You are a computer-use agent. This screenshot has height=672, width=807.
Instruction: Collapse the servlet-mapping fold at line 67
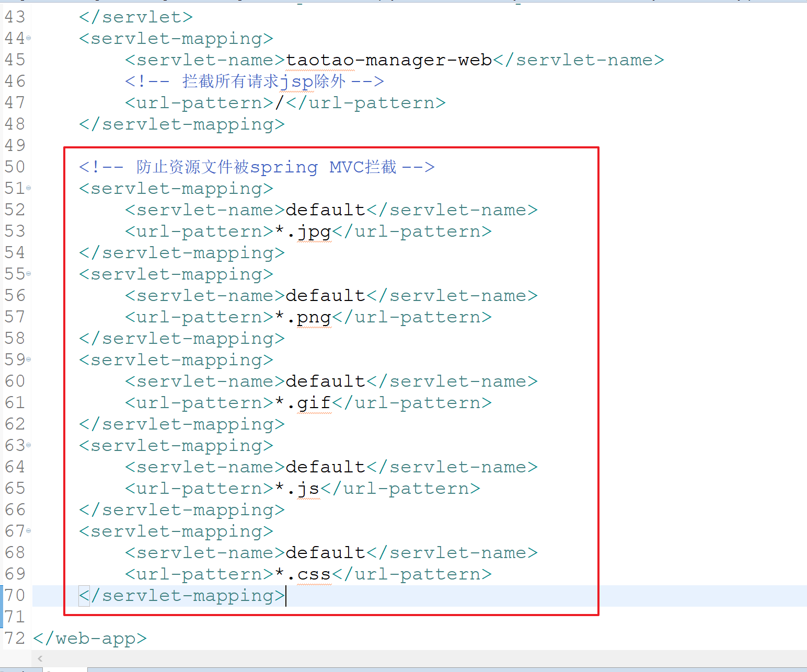(x=29, y=531)
